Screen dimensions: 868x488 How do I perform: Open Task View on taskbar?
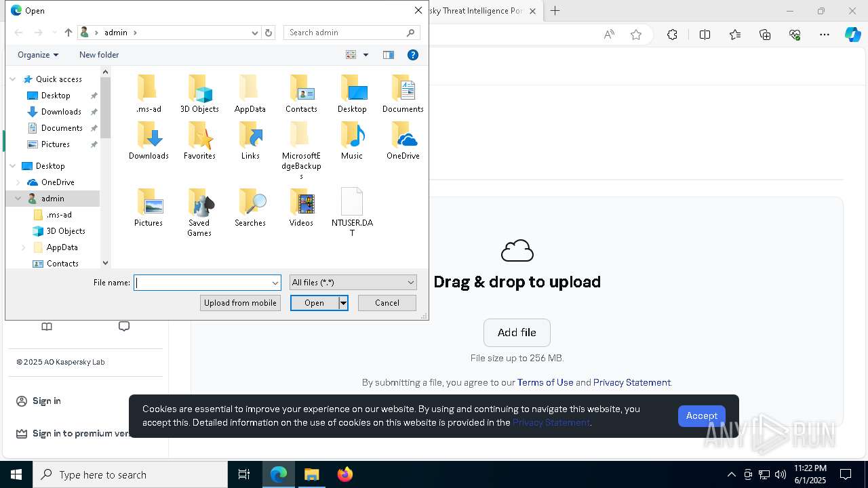point(244,474)
